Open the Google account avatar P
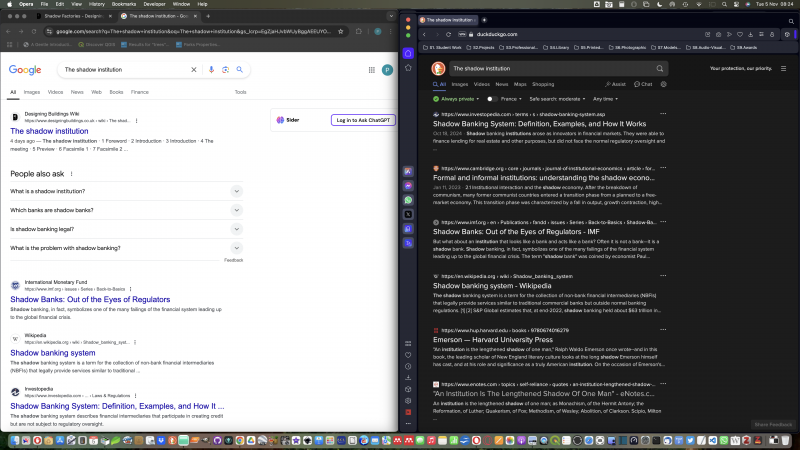 click(x=388, y=70)
